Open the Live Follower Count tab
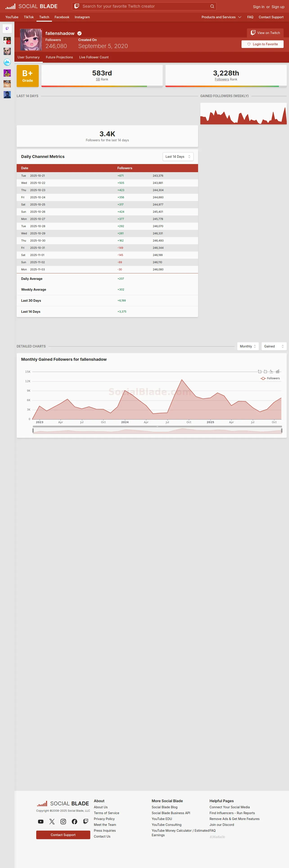The width and height of the screenshot is (289, 868). (94, 57)
